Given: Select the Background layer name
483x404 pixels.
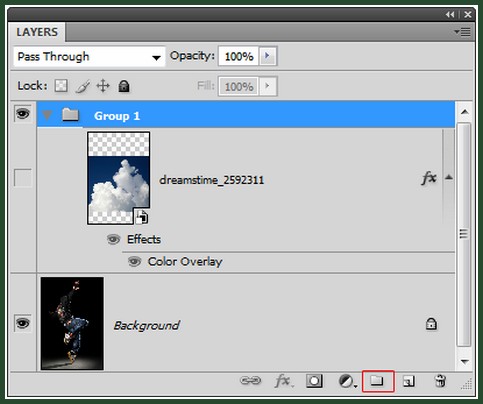Looking at the screenshot, I should tap(146, 325).
